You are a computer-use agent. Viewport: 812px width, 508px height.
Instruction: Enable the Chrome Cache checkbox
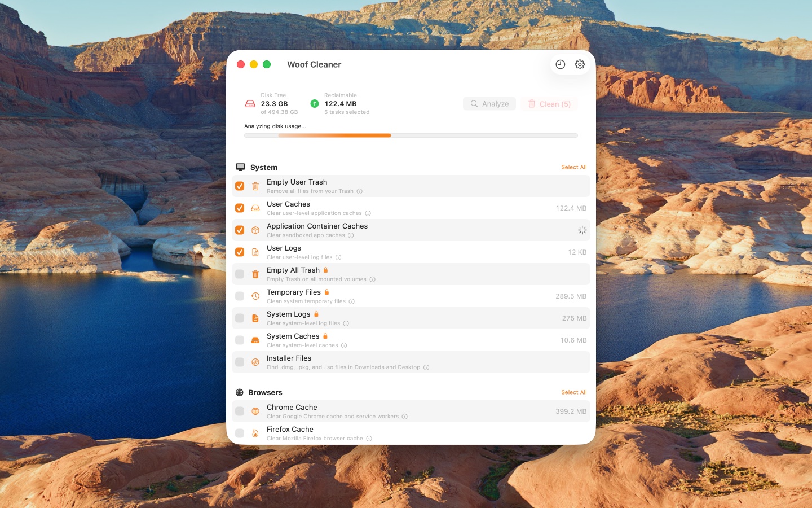[240, 411]
